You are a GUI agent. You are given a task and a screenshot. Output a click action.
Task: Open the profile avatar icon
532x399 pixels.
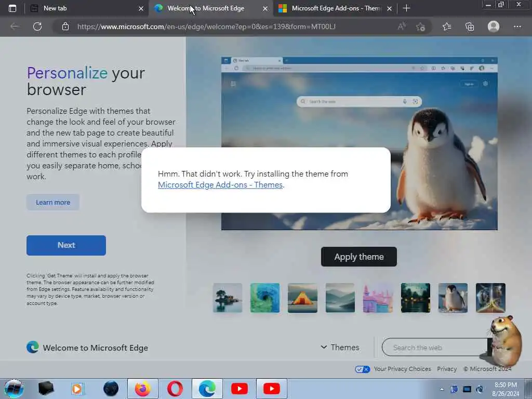[x=494, y=26]
